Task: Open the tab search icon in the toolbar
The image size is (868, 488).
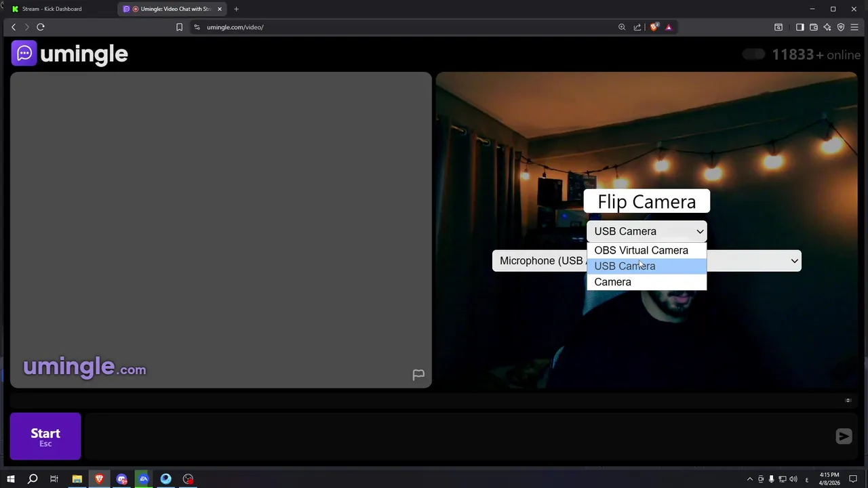Action: [x=778, y=27]
